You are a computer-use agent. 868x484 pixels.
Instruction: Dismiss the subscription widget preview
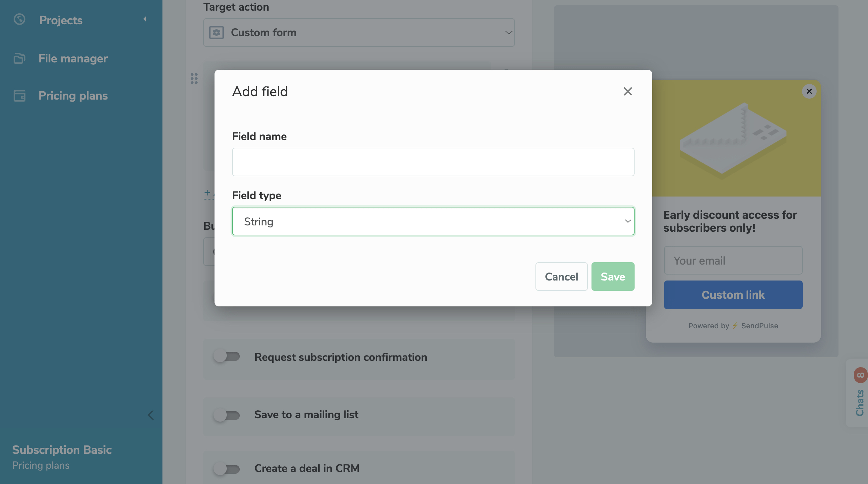click(x=810, y=91)
